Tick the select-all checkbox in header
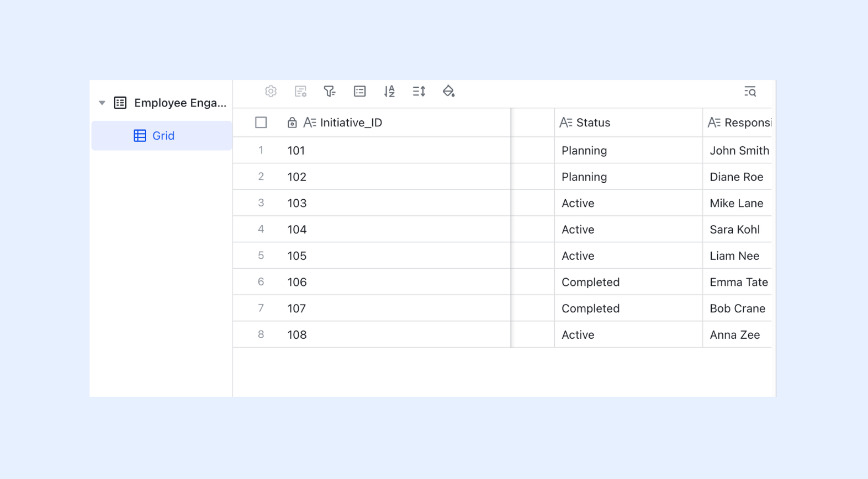Screen dimensions: 868x479 click(261, 123)
